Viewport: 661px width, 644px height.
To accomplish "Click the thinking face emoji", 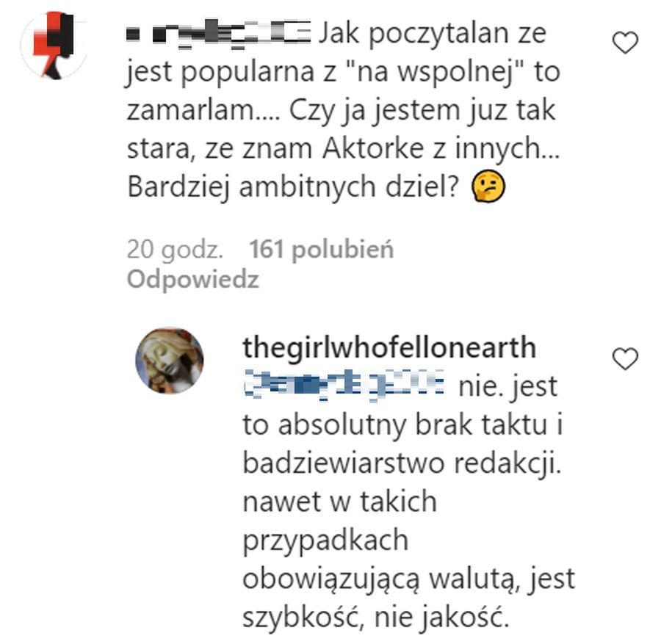I will coord(488,187).
